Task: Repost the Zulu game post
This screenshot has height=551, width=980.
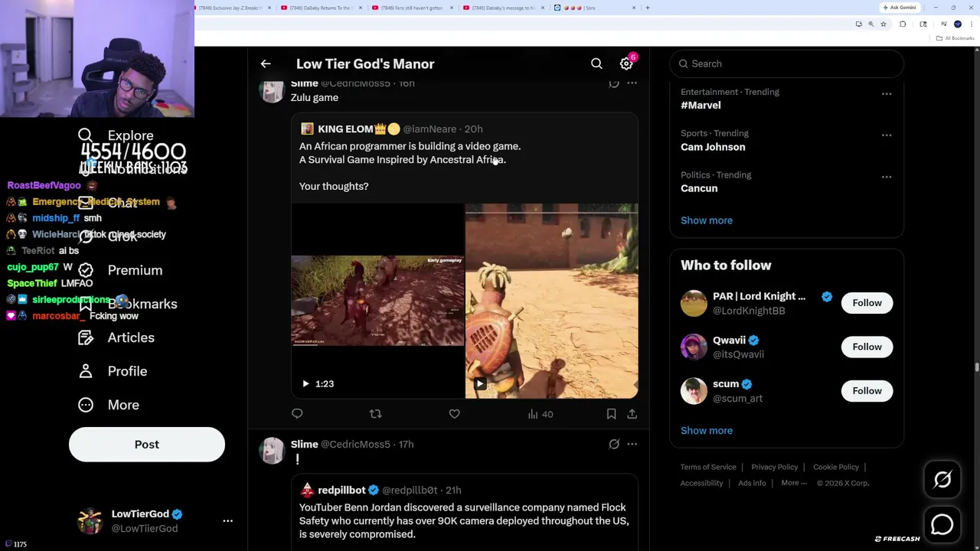Action: 375,414
